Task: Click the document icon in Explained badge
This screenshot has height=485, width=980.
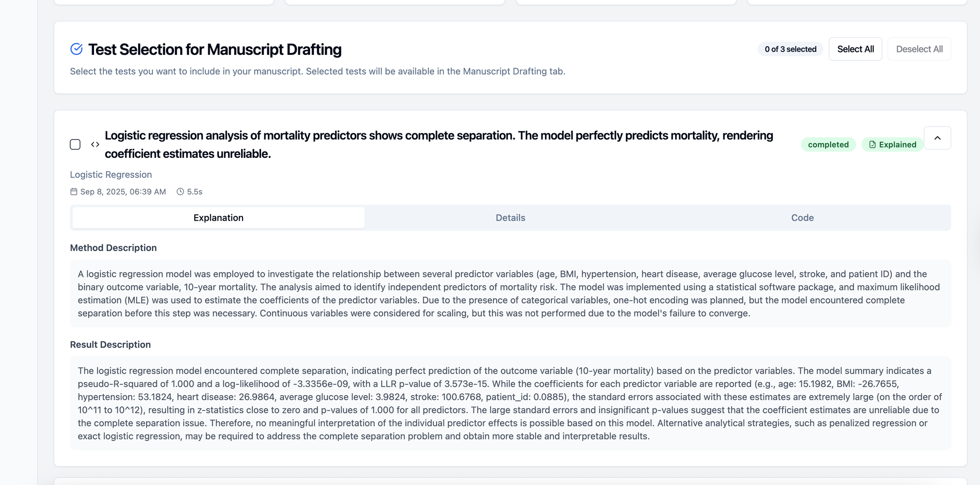Action: [872, 145]
